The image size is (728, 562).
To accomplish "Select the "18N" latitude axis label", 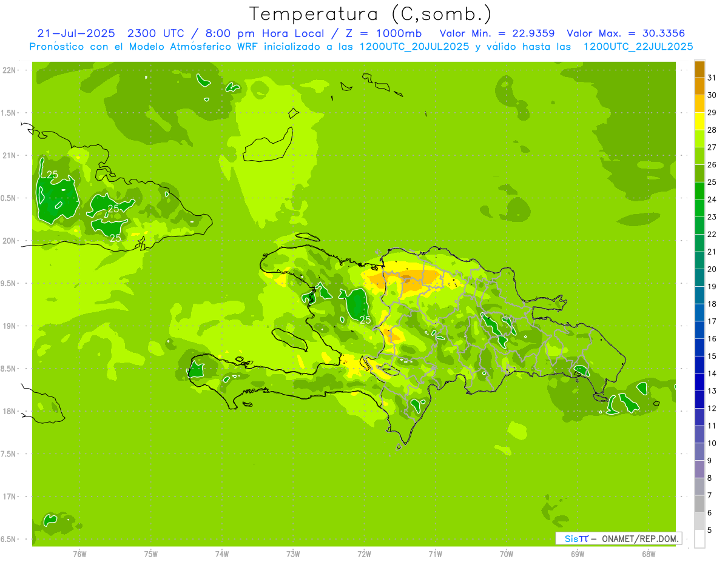I will [9, 411].
